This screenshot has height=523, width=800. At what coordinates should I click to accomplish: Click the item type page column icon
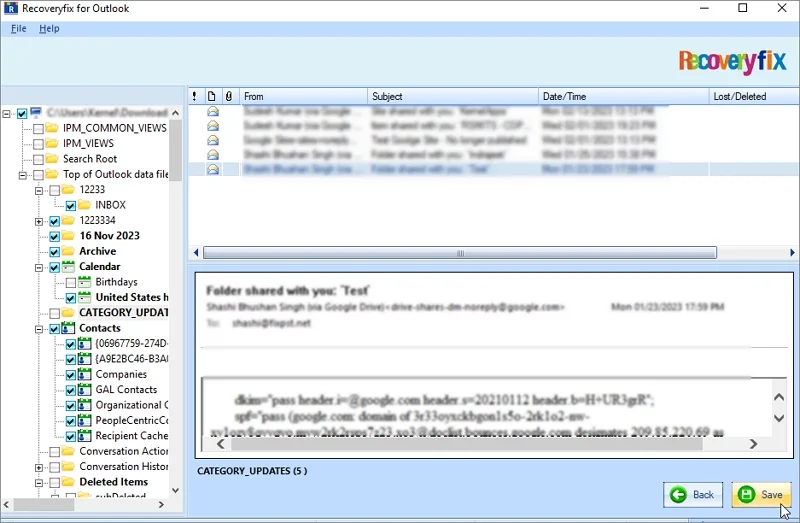(211, 96)
